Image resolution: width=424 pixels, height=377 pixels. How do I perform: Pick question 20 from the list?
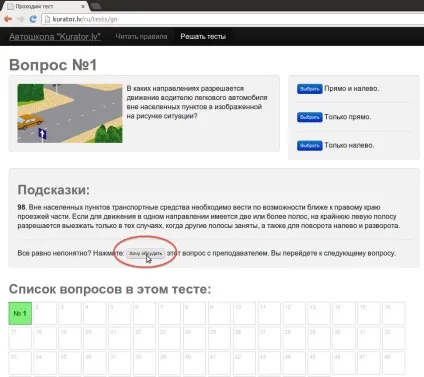(x=95, y=338)
